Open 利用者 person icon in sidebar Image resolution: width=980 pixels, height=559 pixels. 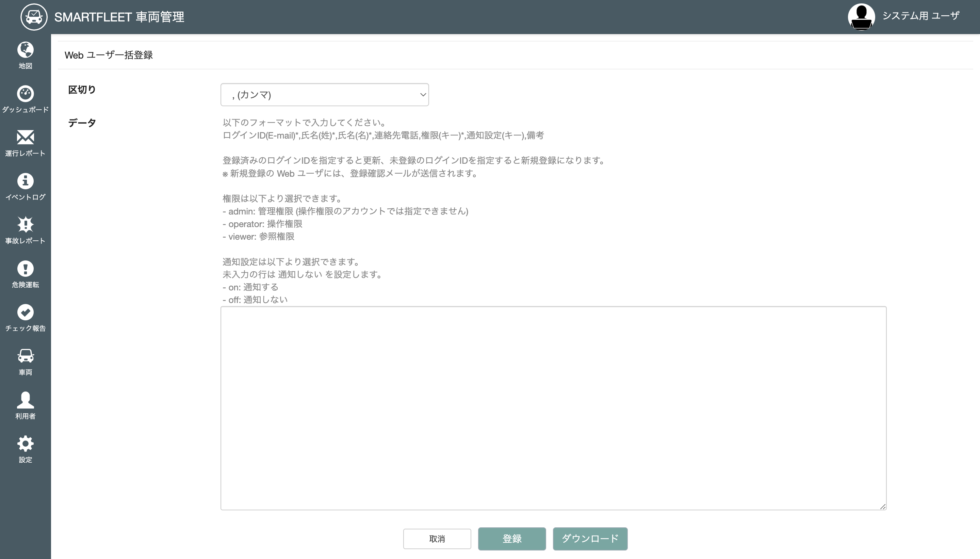pos(25,400)
